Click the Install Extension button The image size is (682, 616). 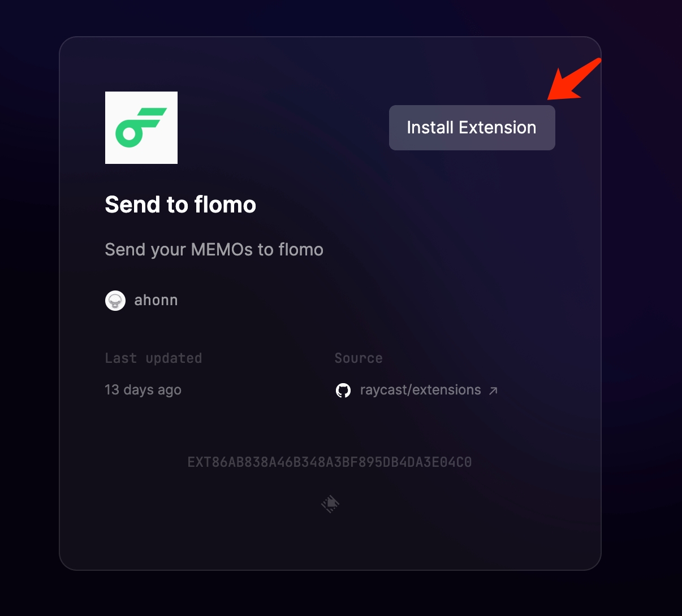pyautogui.click(x=472, y=128)
